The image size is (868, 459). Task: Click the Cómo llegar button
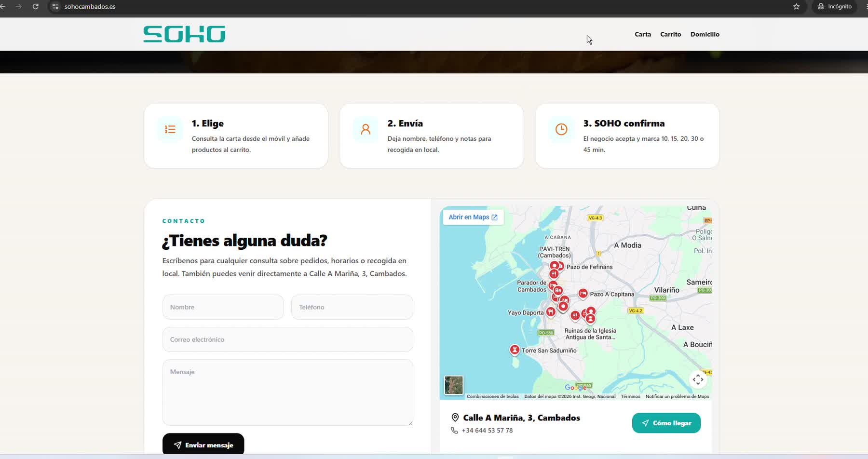pyautogui.click(x=666, y=423)
